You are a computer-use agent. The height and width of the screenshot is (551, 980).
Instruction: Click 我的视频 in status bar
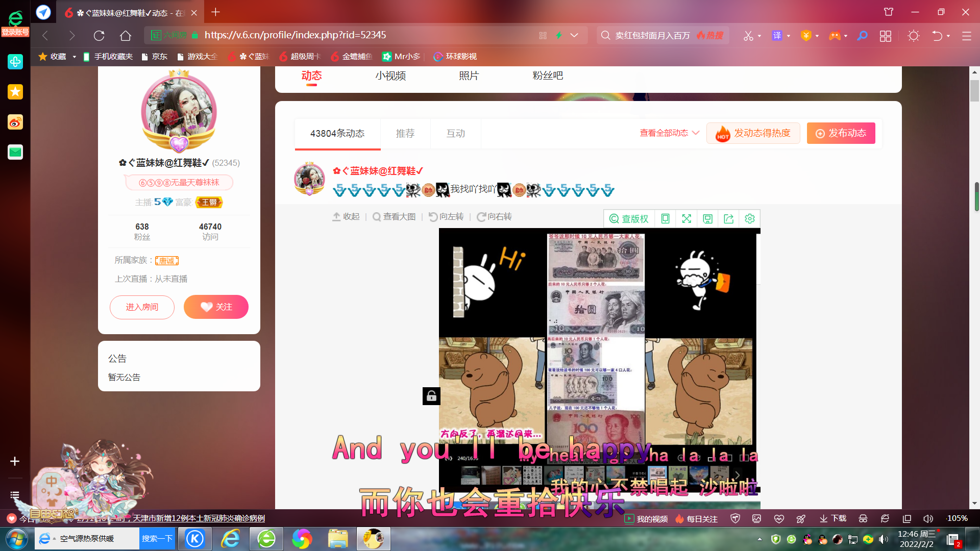coord(646,519)
